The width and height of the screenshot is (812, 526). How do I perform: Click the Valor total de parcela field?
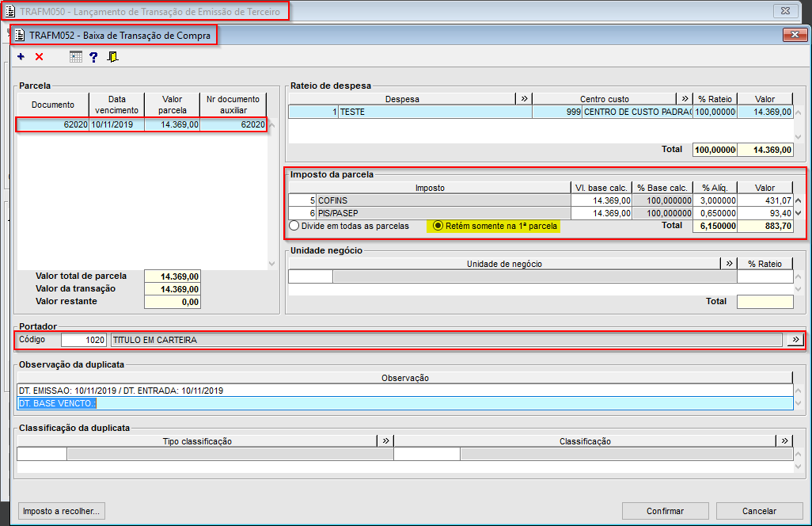pos(173,276)
